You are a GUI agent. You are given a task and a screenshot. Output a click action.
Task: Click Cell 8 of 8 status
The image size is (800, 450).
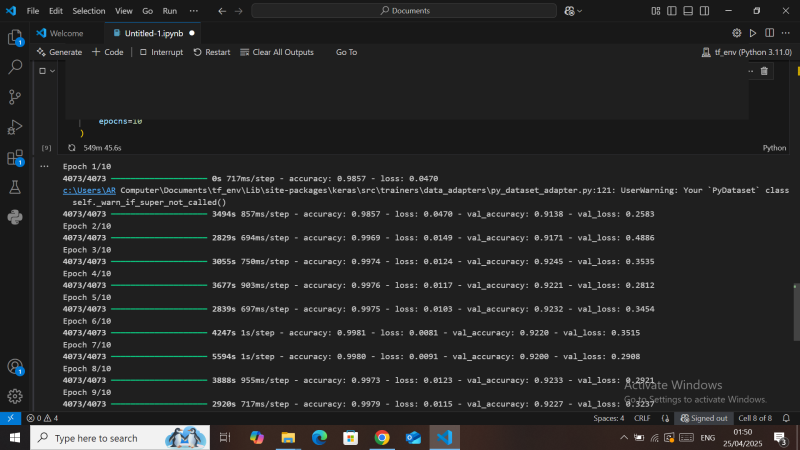coord(755,418)
